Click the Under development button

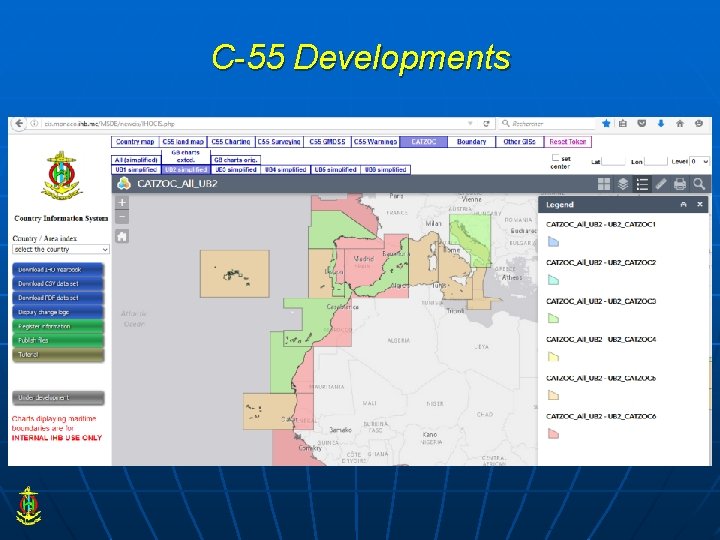(x=58, y=398)
